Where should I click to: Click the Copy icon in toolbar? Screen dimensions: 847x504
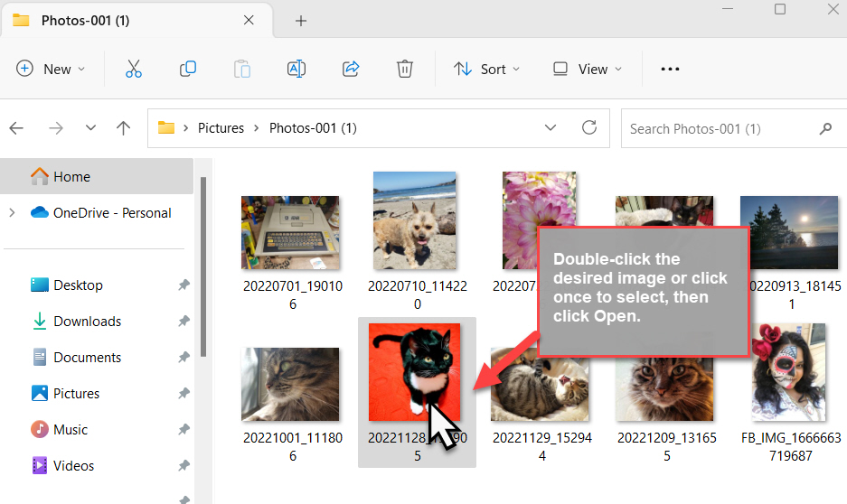click(188, 69)
